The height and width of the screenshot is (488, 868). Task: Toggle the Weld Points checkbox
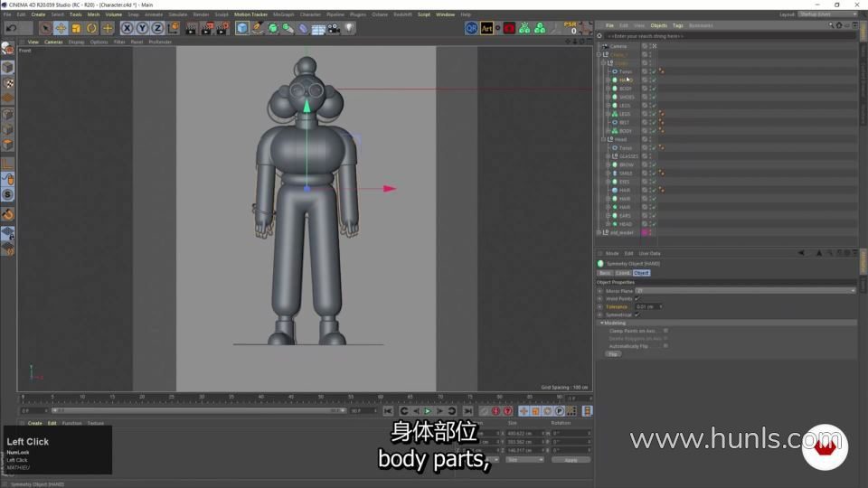coord(637,299)
